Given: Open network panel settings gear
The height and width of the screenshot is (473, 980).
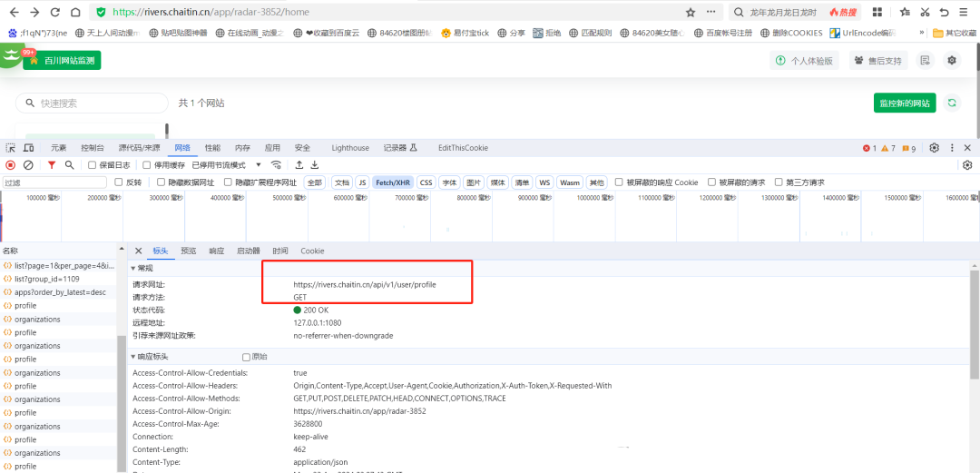Looking at the screenshot, I should point(967,165).
